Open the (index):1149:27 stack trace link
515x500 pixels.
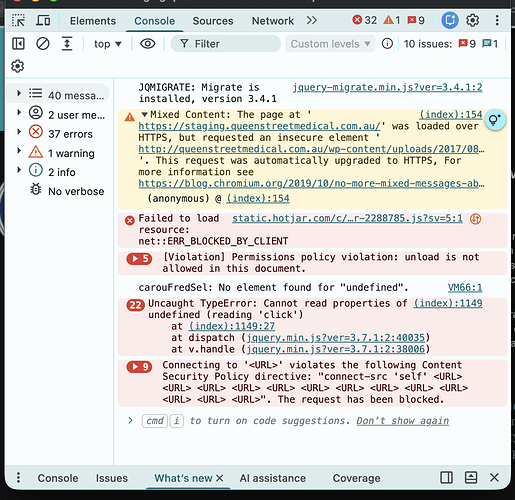tap(232, 326)
